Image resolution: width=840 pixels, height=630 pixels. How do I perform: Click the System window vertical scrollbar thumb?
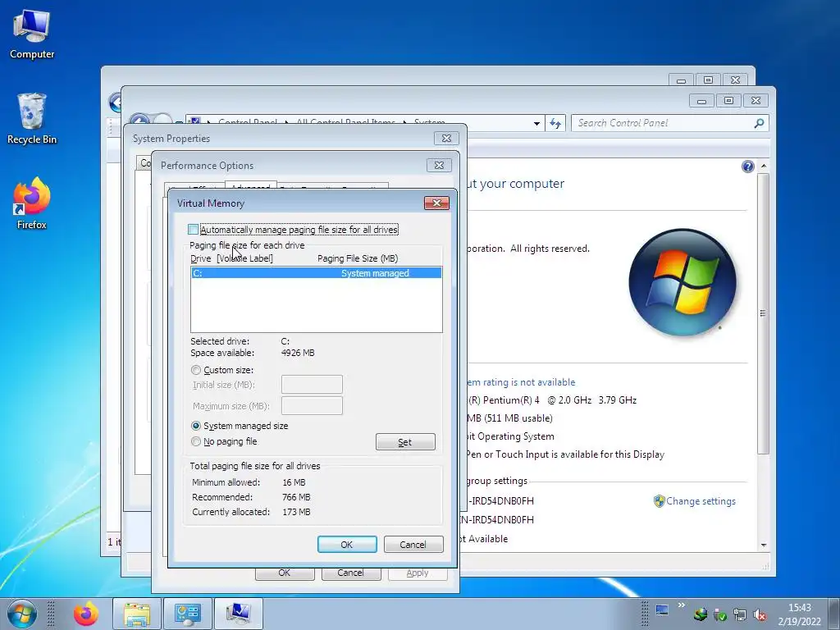tap(763, 313)
